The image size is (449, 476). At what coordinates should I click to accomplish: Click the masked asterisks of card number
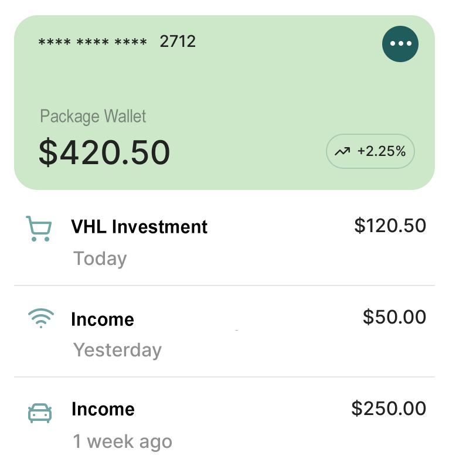93,42
